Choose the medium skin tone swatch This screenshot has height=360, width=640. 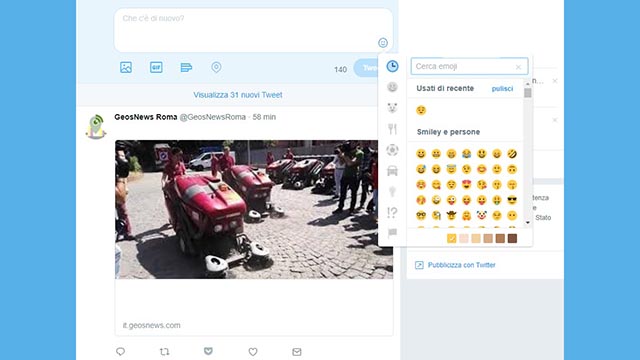488,238
